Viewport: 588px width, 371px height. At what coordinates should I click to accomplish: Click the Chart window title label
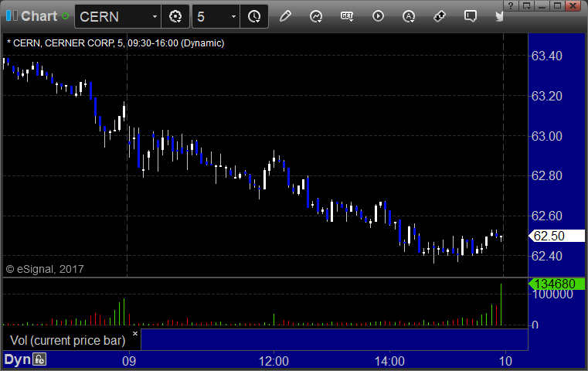(x=39, y=15)
